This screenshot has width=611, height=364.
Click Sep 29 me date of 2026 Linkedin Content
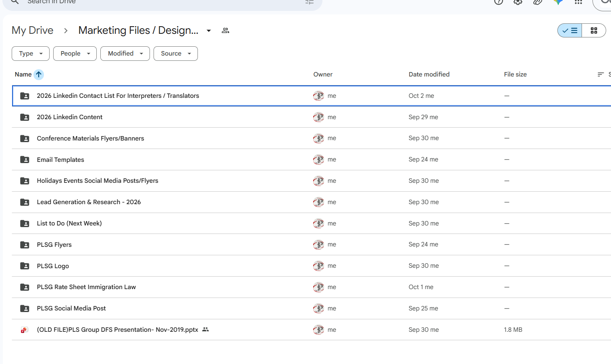pos(423,117)
